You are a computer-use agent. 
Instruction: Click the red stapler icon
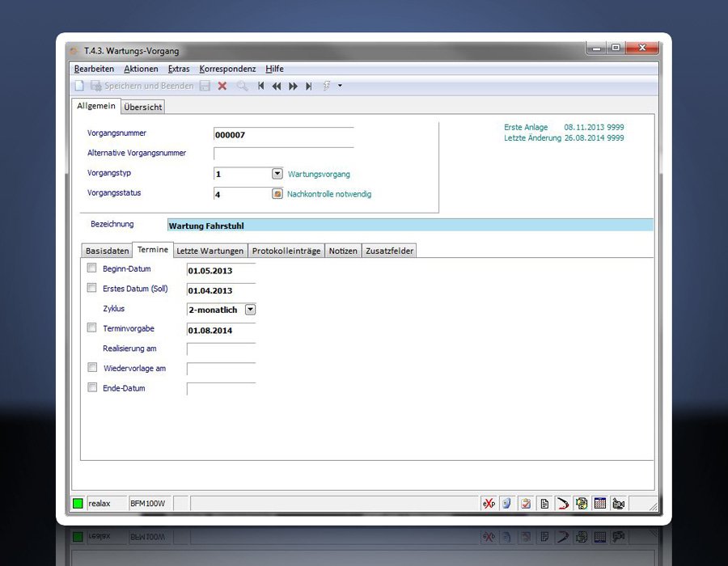click(x=563, y=504)
